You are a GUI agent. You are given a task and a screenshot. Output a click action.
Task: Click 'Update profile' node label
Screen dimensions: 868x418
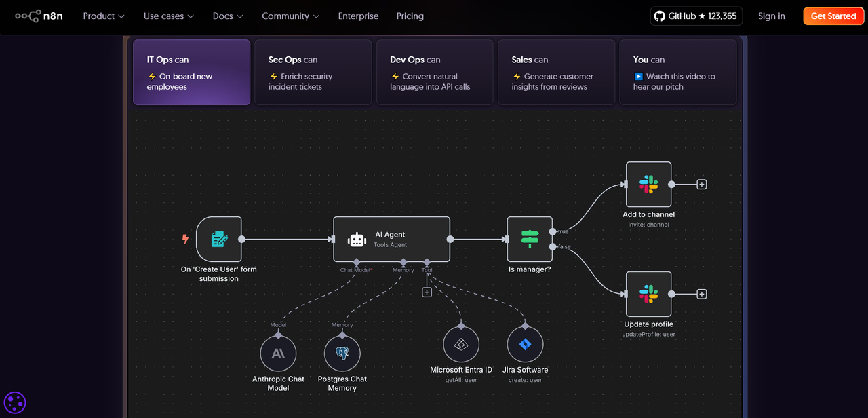tap(649, 324)
